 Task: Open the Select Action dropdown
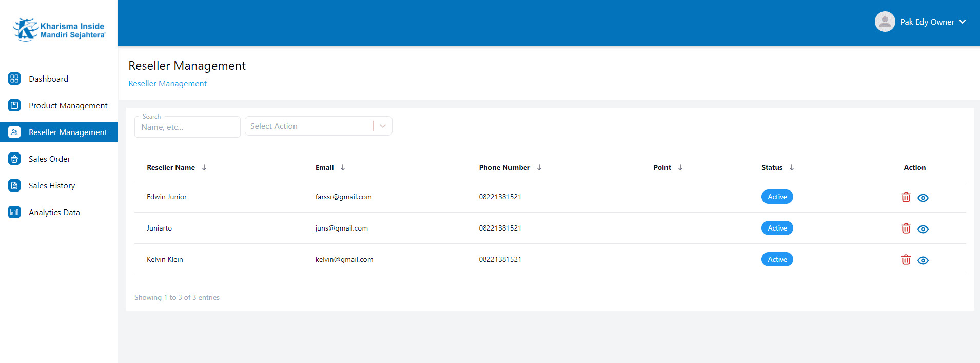click(x=318, y=126)
